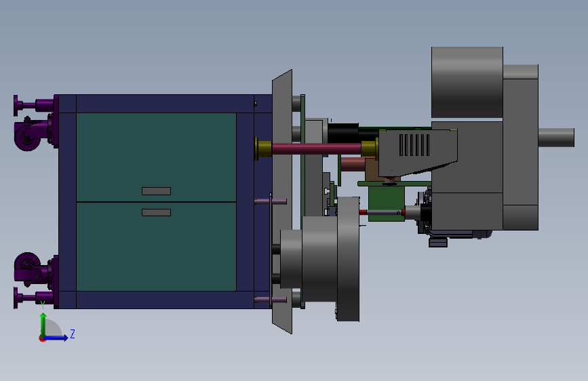Select the top purple leveling foot
The width and height of the screenshot is (588, 381).
tap(34, 104)
